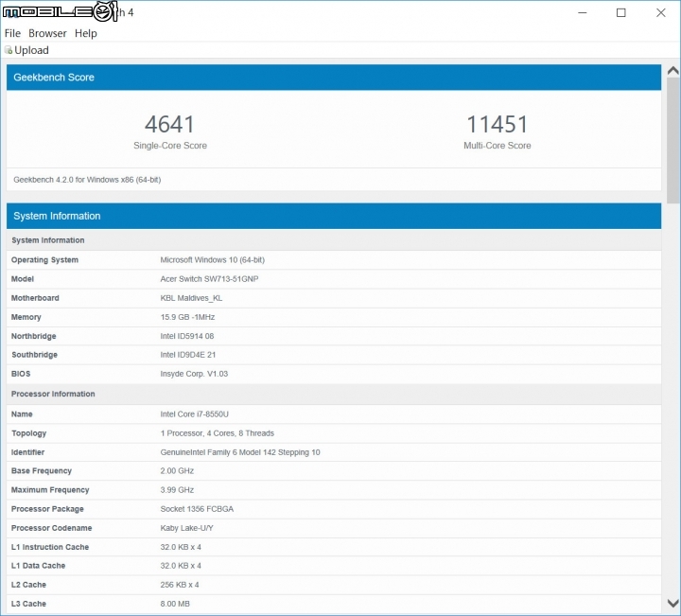
Task: Click 256 KB x 4 L2 cache value
Action: 180,585
